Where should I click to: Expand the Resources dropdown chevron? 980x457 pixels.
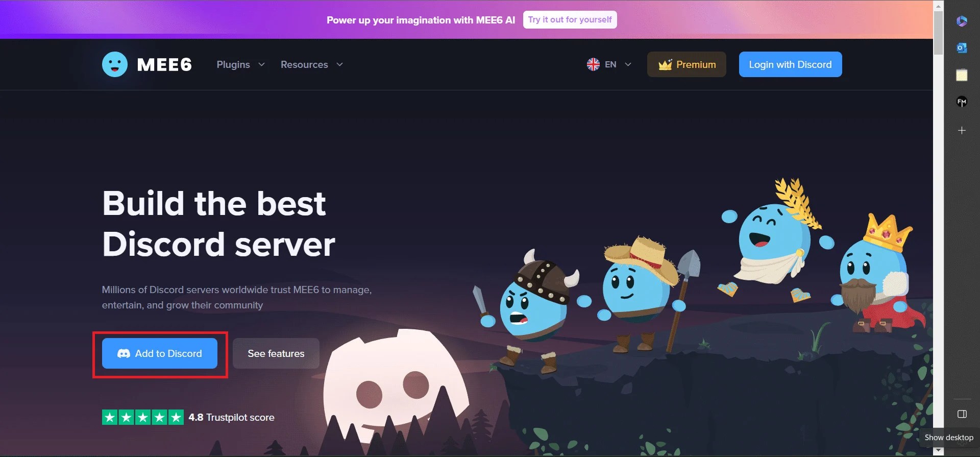pyautogui.click(x=339, y=64)
